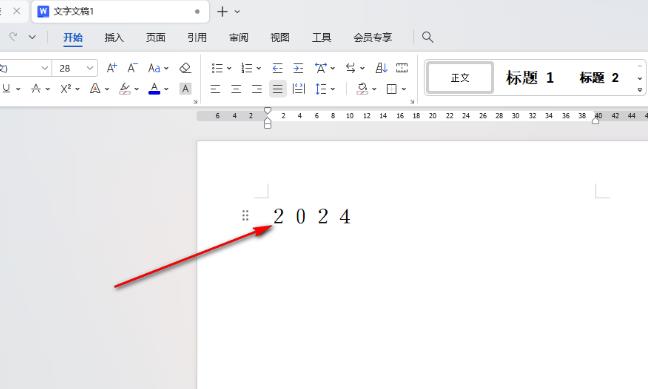Apply distributed alignment
The image size is (648, 389).
coord(298,89)
